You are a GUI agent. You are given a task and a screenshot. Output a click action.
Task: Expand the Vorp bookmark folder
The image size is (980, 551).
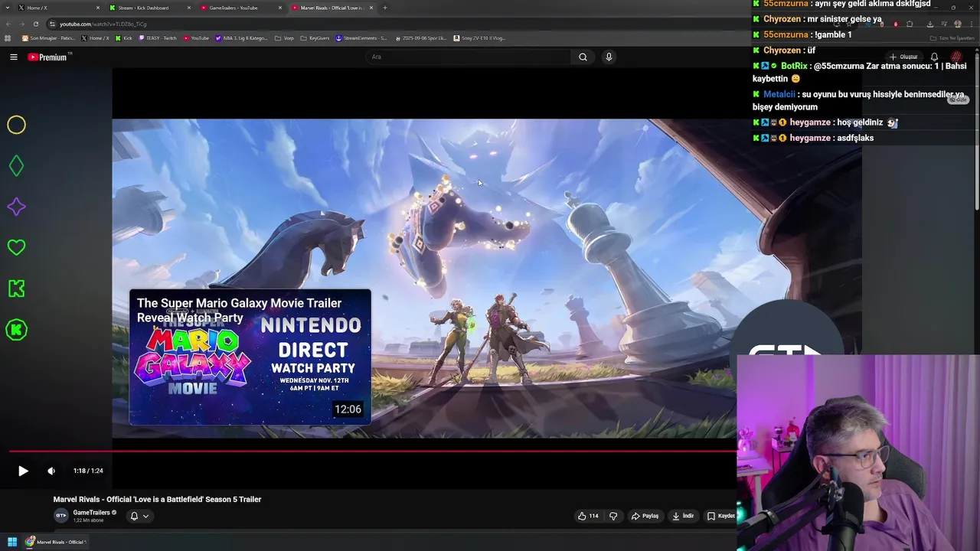[x=284, y=37]
